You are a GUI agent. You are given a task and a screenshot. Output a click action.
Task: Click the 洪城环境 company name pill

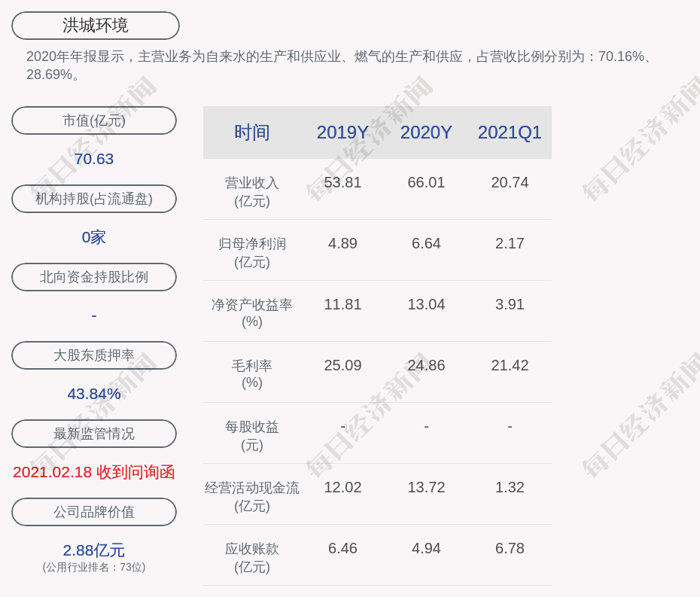(95, 26)
